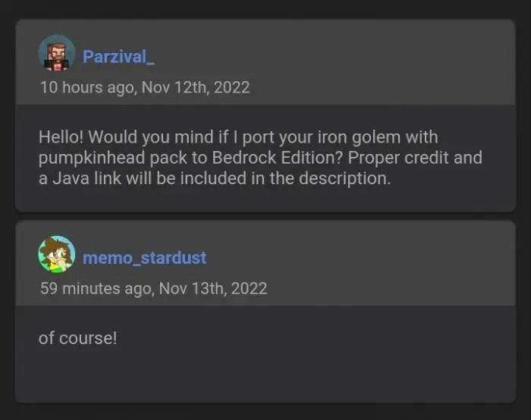Click the '10 hours ago' timestamp text
Image resolution: width=531 pixels, height=420 pixels.
pos(86,87)
